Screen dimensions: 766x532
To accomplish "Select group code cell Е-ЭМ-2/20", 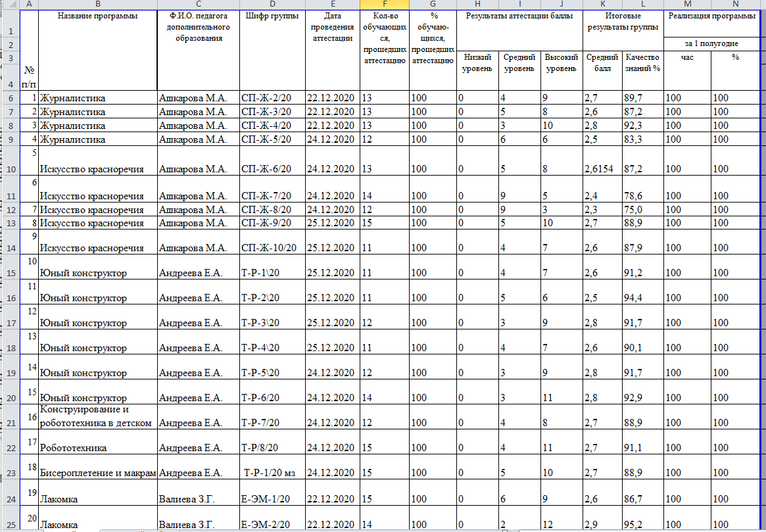I will click(272, 518).
